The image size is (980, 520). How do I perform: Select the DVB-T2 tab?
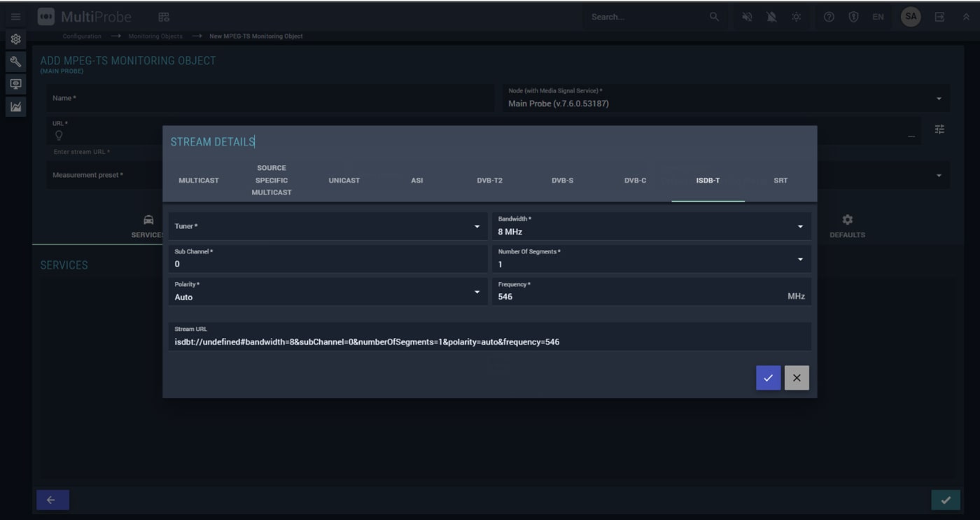(x=490, y=181)
